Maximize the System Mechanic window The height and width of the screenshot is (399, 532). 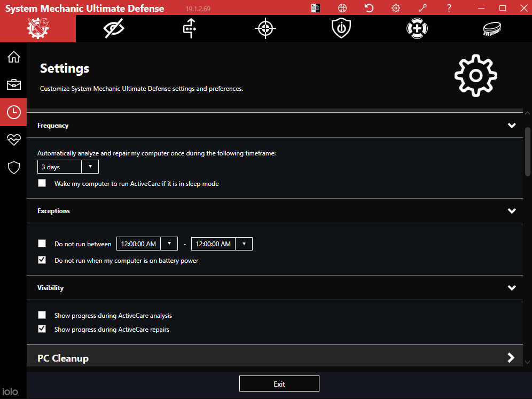point(503,8)
